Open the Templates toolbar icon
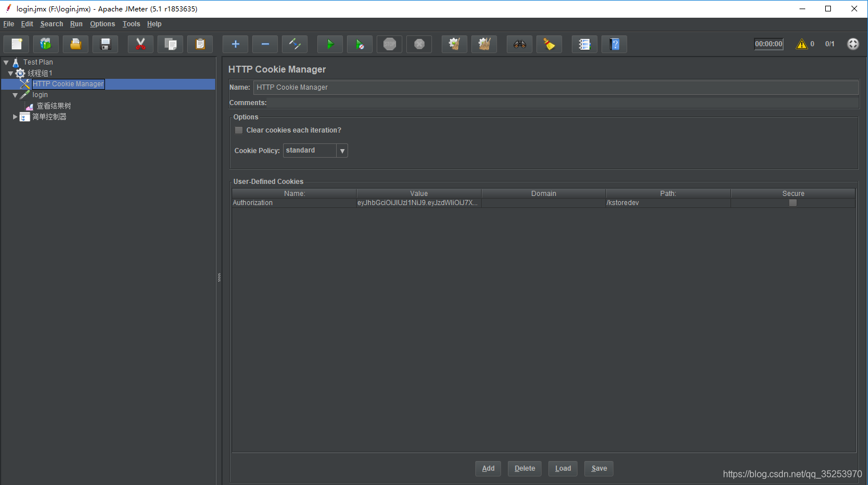This screenshot has width=868, height=485. pos(46,44)
